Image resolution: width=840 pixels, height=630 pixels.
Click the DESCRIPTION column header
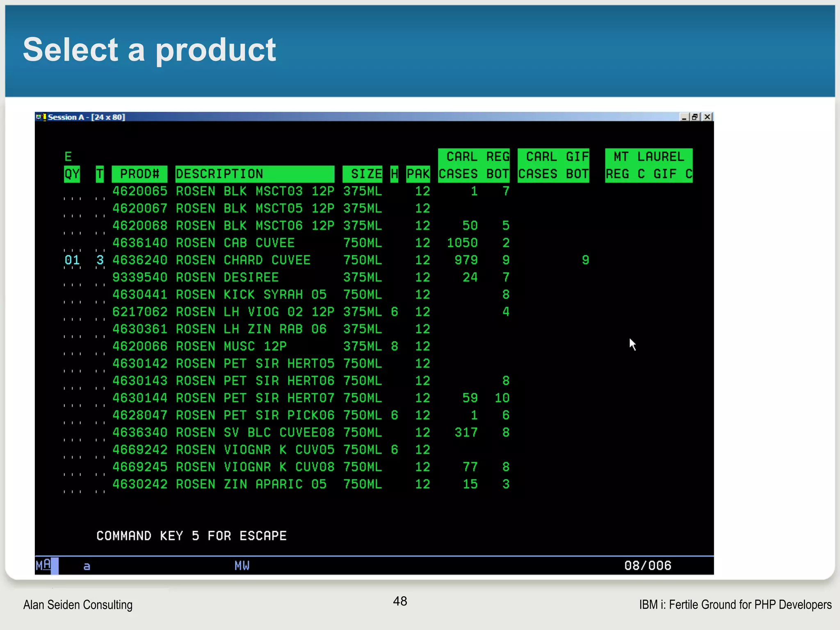[255, 174]
